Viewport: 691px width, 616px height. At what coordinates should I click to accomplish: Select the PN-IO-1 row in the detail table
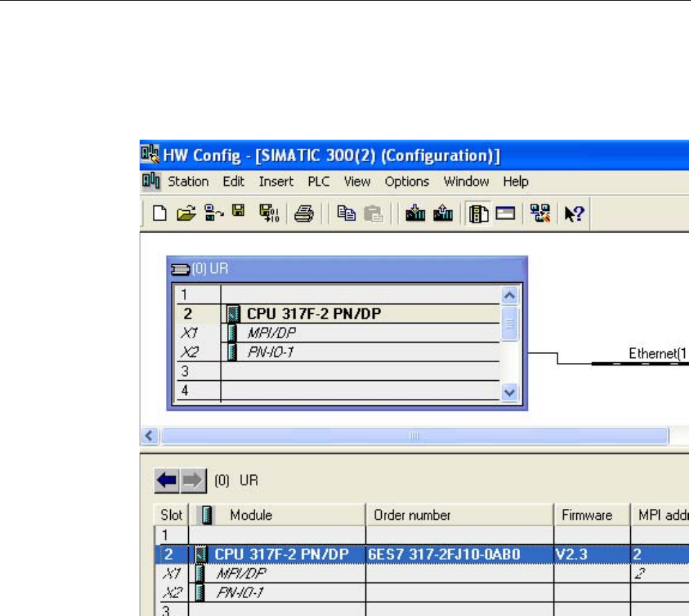click(422, 592)
